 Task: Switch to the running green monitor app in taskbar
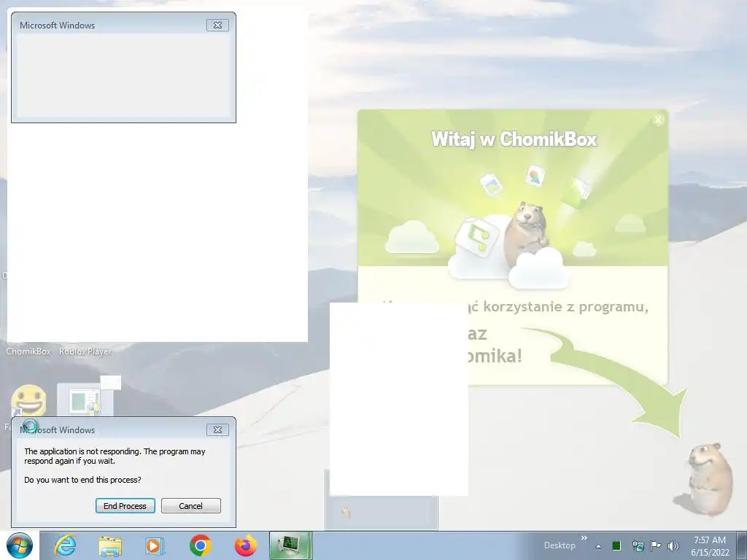[290, 545]
